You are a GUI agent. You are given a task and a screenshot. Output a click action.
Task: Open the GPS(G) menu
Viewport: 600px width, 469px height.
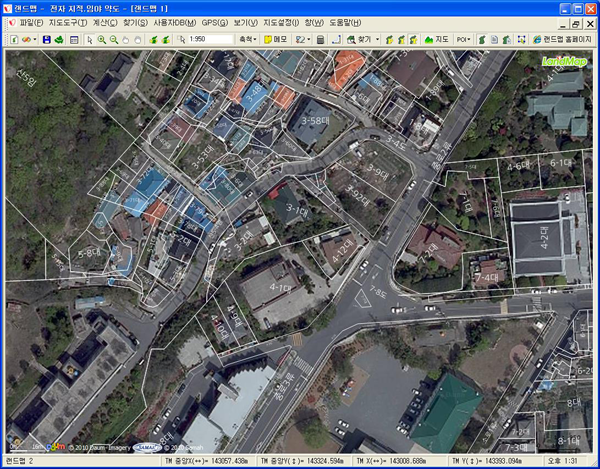[x=215, y=23]
